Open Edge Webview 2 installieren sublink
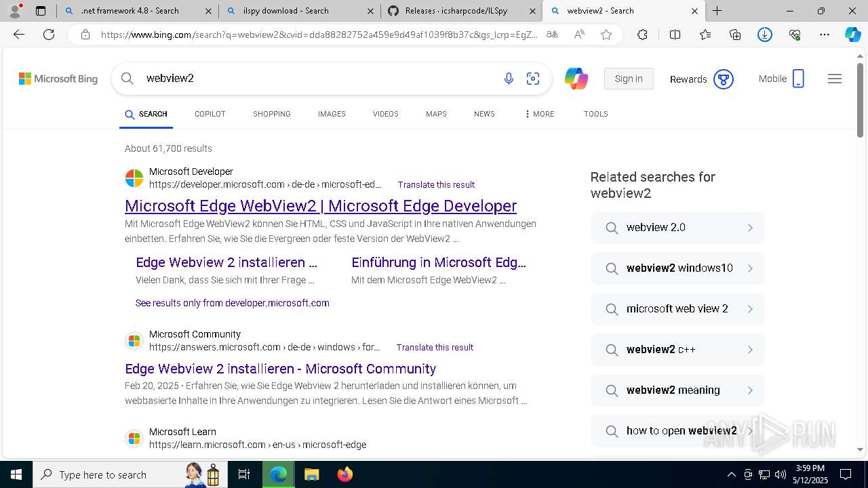 [x=226, y=262]
